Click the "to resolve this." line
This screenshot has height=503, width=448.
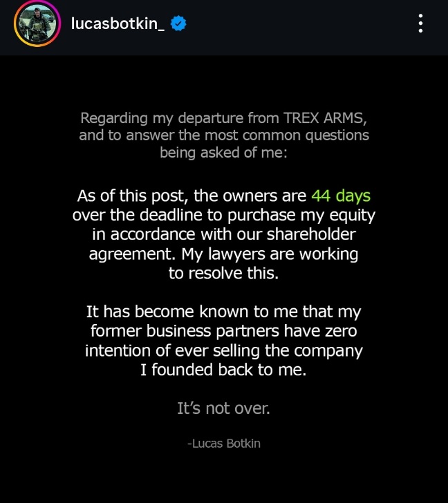point(224,273)
